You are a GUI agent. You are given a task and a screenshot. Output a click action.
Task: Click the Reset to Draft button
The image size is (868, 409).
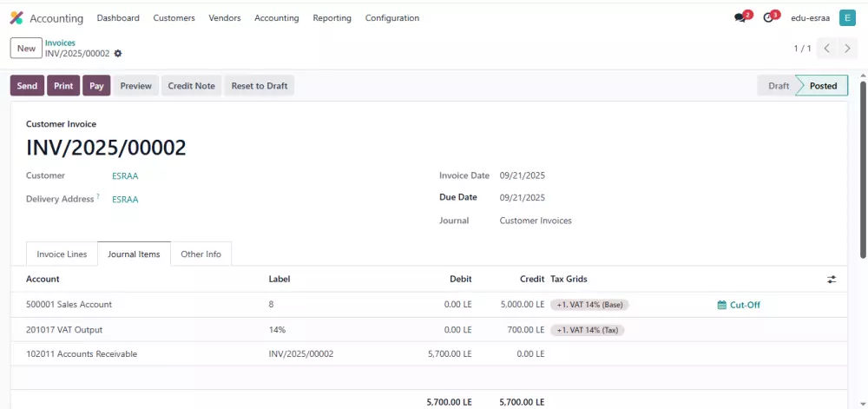(x=259, y=86)
